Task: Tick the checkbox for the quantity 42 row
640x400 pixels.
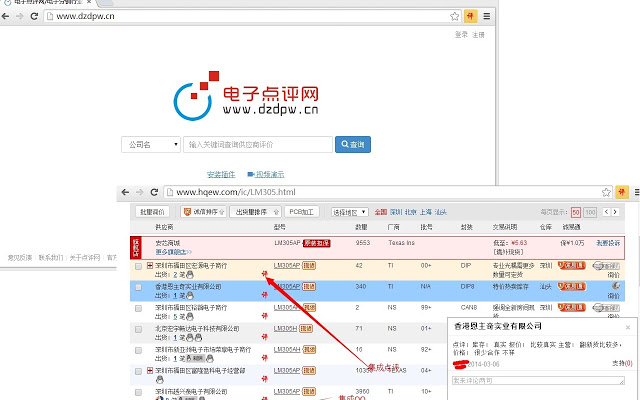Action: (x=139, y=267)
